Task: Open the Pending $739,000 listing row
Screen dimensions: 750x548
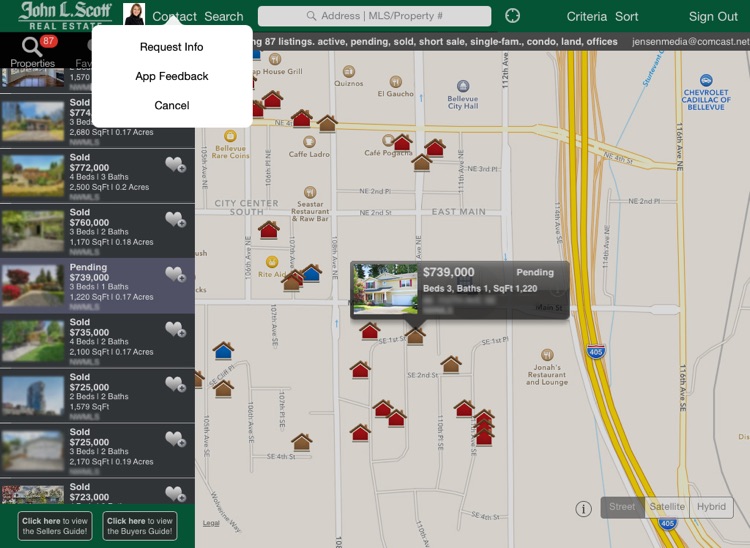Action: pyautogui.click(x=97, y=286)
